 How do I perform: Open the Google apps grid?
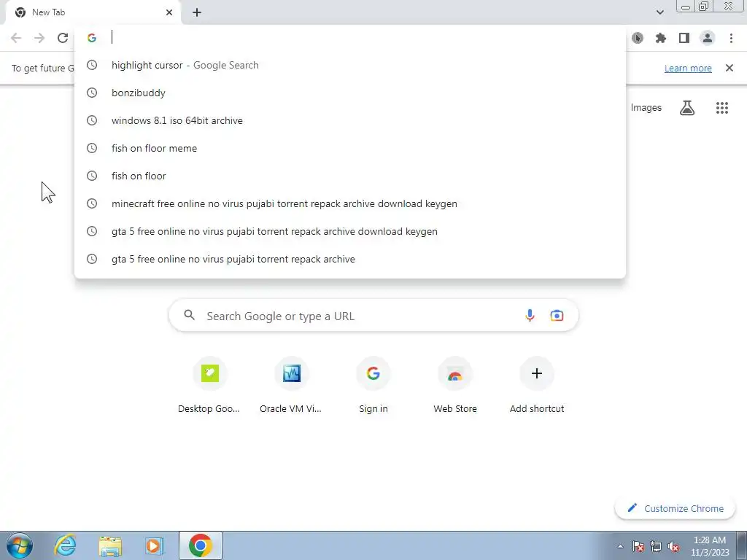coord(722,108)
